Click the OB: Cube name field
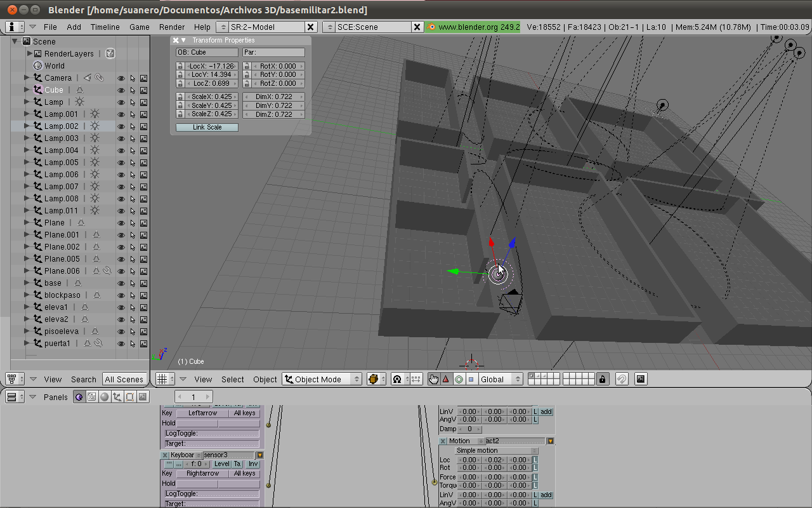 (207, 52)
